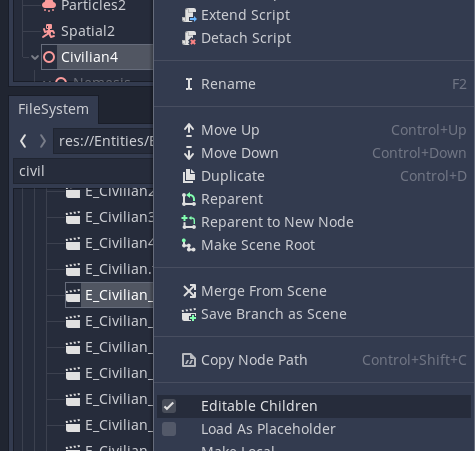475x451 pixels.
Task: Choose Extend Script from context menu
Action: click(x=314, y=15)
